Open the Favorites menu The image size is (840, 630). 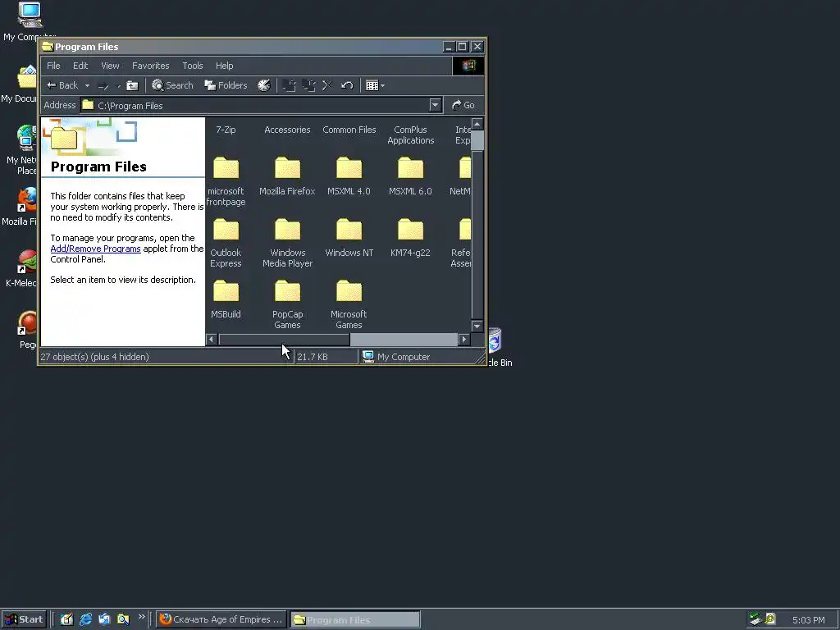pyautogui.click(x=151, y=66)
